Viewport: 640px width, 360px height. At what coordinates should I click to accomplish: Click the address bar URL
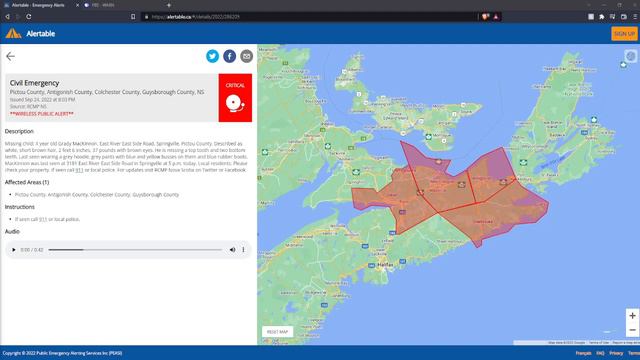[x=195, y=17]
